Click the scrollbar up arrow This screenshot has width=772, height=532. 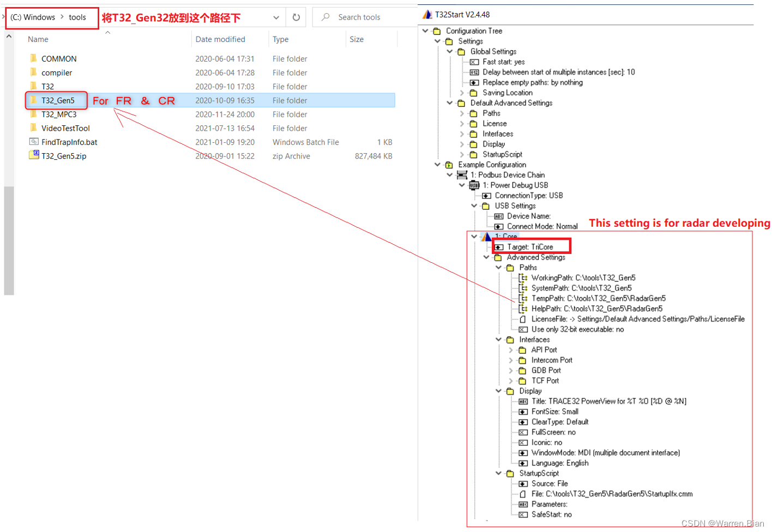click(x=9, y=37)
